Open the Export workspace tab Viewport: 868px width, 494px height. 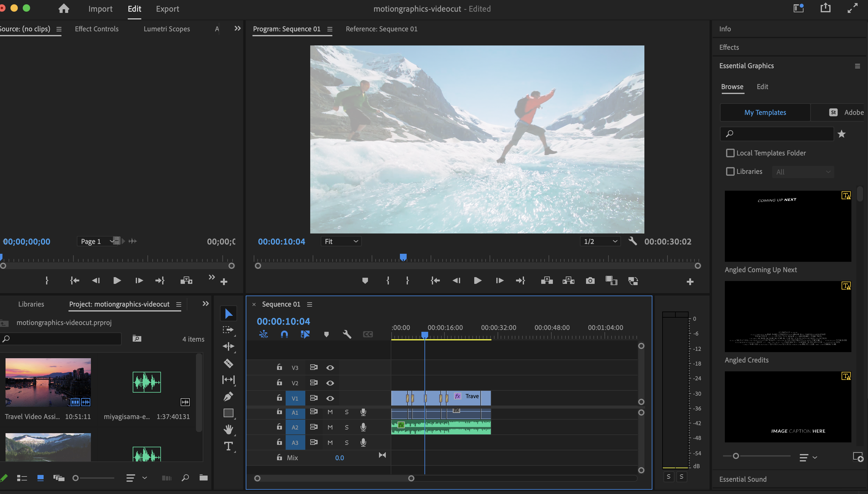(168, 9)
